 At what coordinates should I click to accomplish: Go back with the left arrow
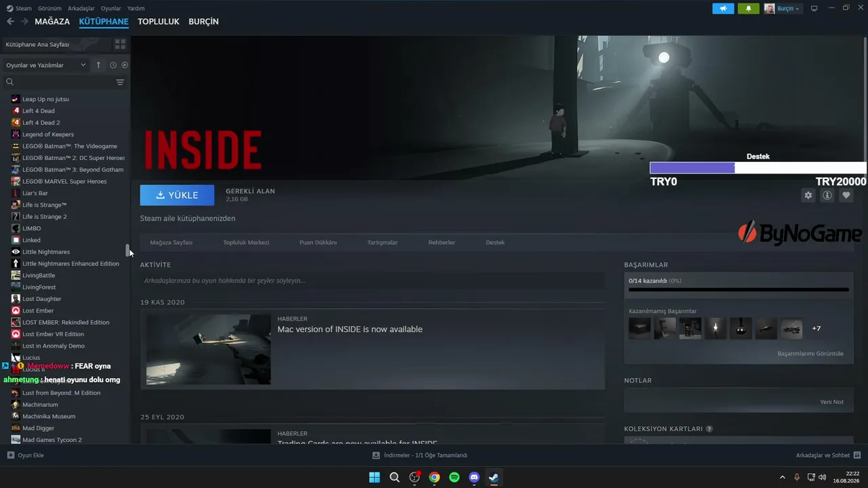[10, 22]
